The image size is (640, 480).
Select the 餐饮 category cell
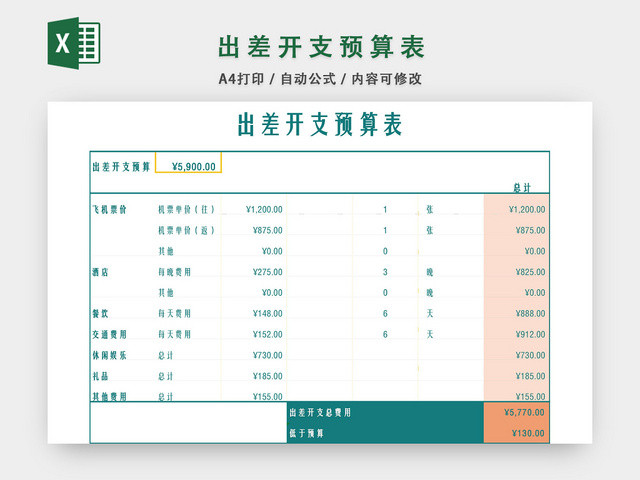tap(100, 314)
